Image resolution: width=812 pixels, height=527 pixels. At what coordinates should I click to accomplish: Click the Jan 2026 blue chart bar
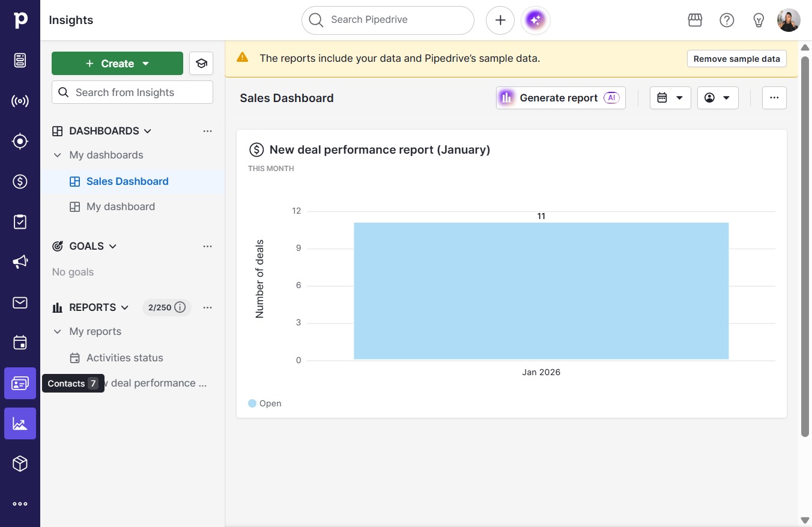pos(541,291)
